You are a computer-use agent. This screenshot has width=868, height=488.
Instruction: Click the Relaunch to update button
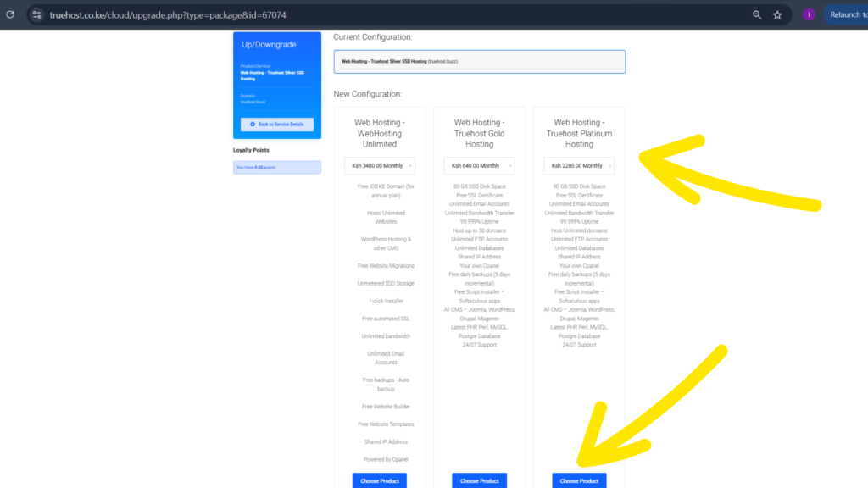point(847,15)
